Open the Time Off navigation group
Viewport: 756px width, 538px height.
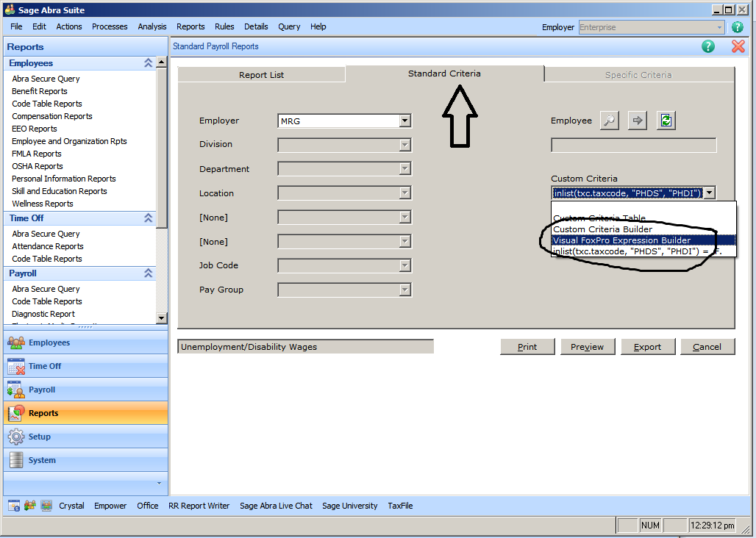(86, 366)
